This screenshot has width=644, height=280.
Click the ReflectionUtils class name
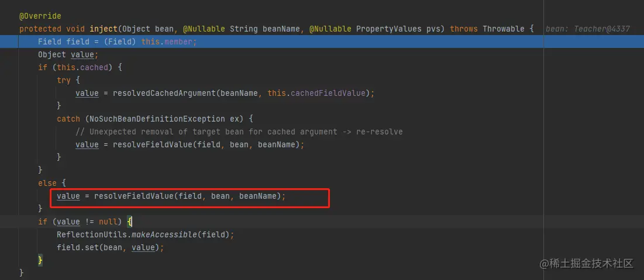point(92,234)
